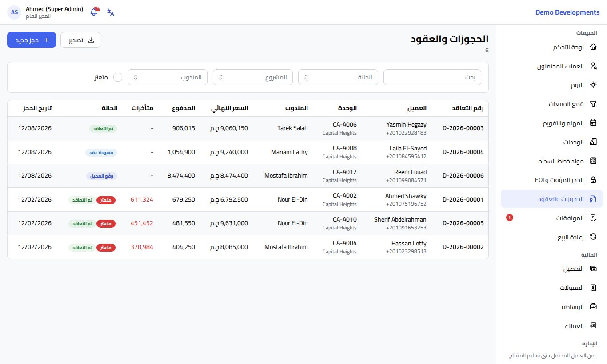Click the Ahmed (Super Admin) profile name
The width and height of the screenshot is (607, 364).
point(54,9)
